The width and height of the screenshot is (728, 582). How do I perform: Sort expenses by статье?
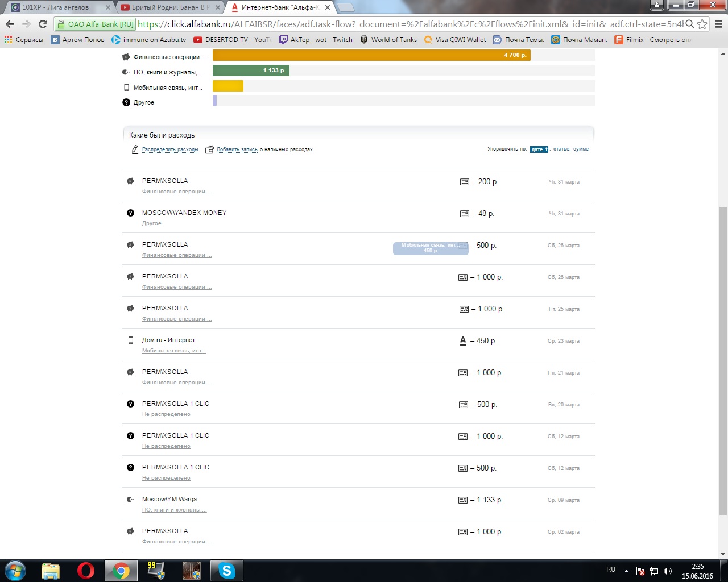(561, 149)
